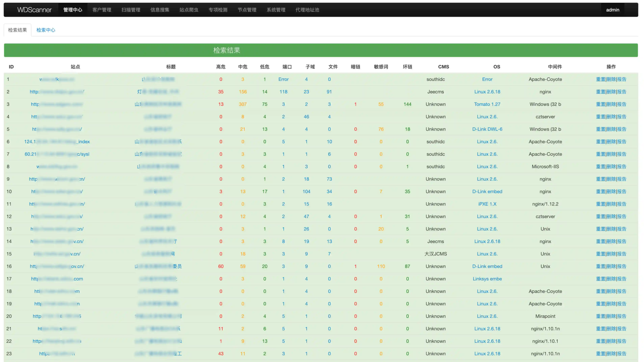Viewport: 644px width, 362px height.
Task: Select the 站点爬虫 navbar entry
Action: pos(189,10)
